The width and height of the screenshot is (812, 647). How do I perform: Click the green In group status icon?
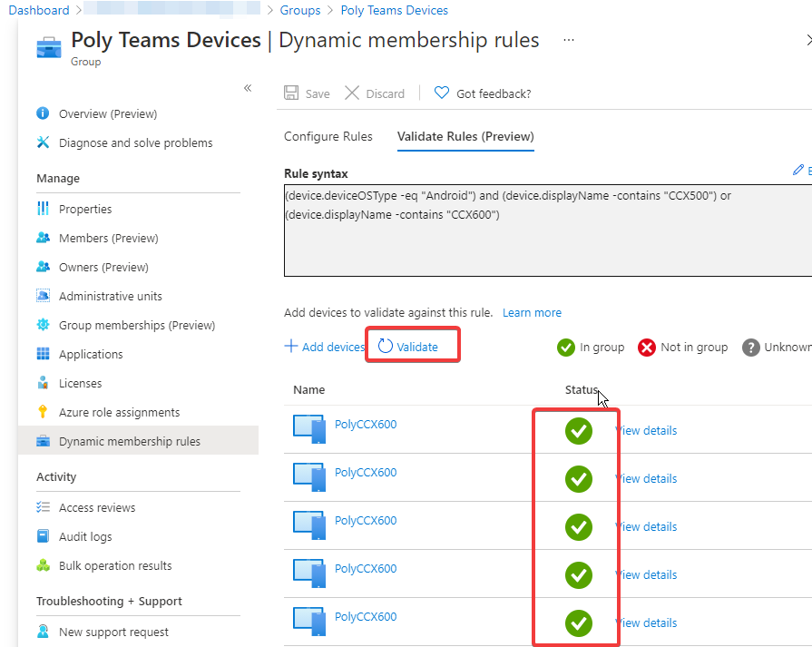[x=565, y=347]
